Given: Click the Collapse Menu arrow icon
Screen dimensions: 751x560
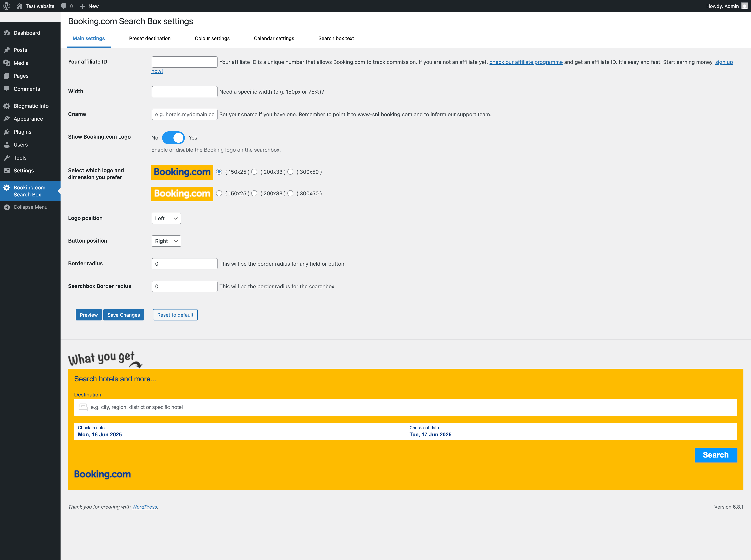Looking at the screenshot, I should pos(7,207).
